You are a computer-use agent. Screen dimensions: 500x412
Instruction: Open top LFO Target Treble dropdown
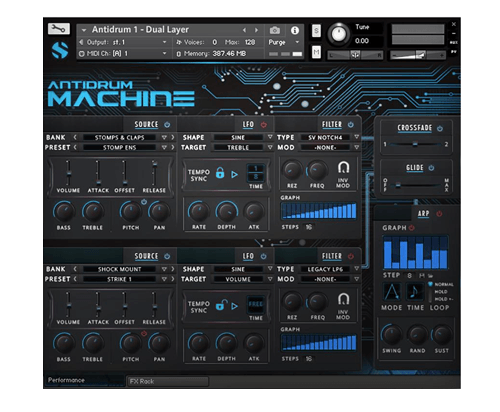[270, 147]
